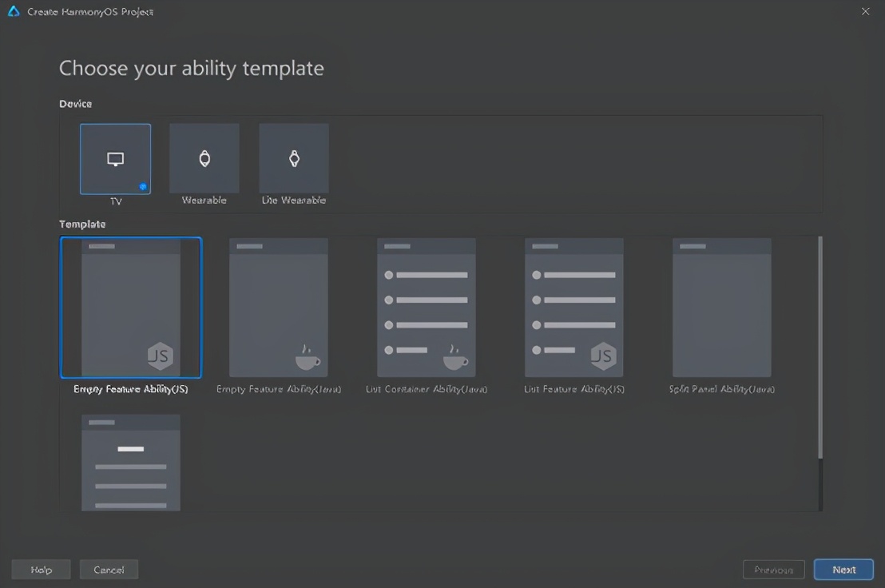Pick the Split Panel Ability(Java) template
Image resolution: width=885 pixels, height=588 pixels.
[x=721, y=308]
